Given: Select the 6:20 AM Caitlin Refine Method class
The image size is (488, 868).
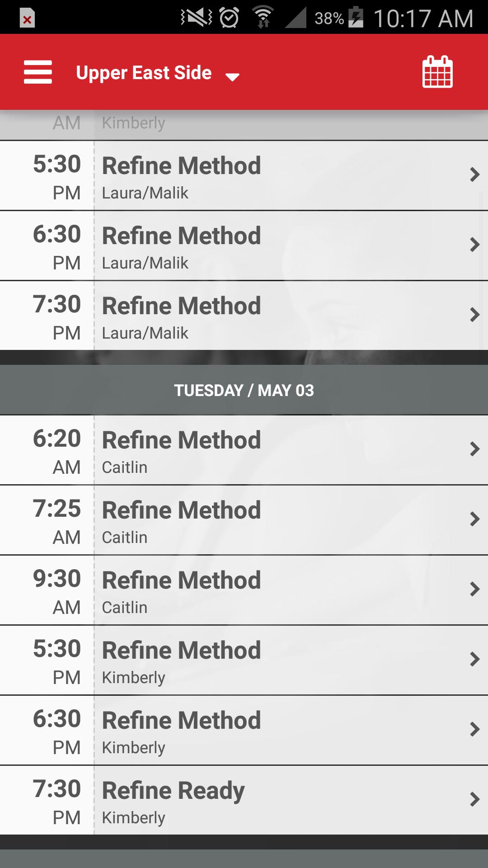Looking at the screenshot, I should point(244,450).
